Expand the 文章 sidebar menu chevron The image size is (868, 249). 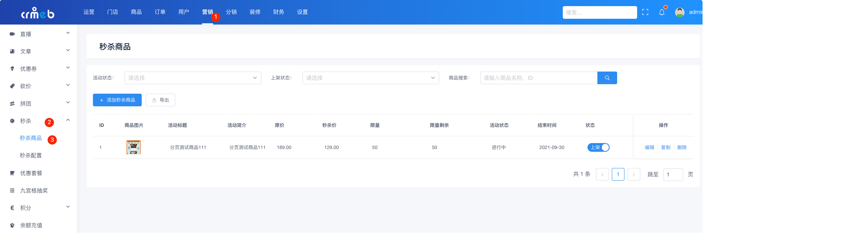(68, 51)
